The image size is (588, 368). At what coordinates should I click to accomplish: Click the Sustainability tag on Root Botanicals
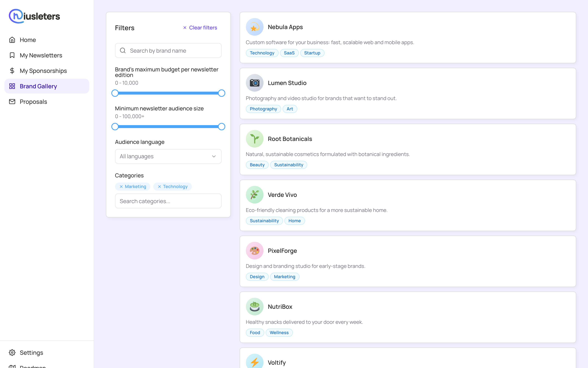[288, 165]
